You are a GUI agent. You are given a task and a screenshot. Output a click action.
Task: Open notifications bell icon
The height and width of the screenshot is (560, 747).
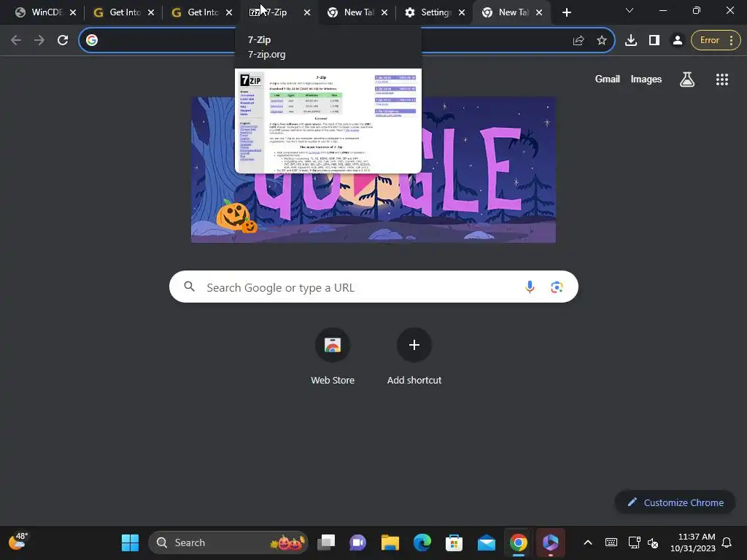tap(727, 542)
